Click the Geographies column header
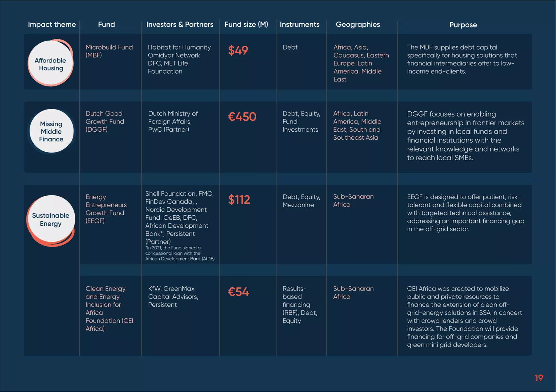Viewport: 556px width, 392px height. click(358, 25)
